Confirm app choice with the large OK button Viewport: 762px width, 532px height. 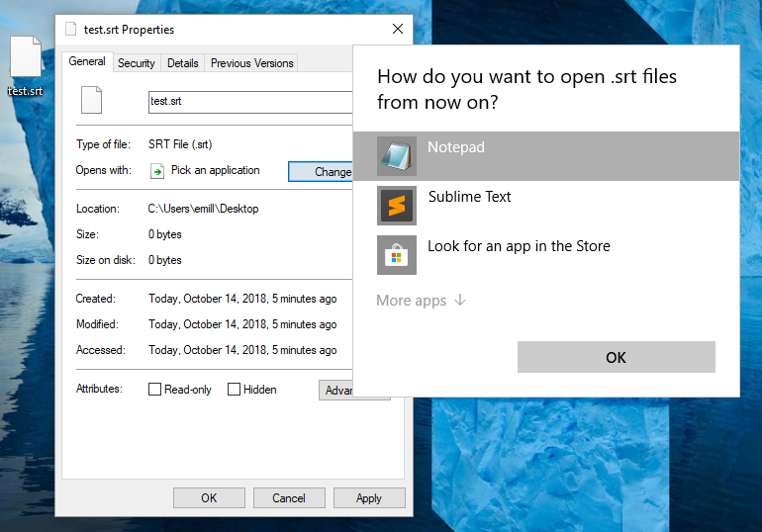click(617, 357)
